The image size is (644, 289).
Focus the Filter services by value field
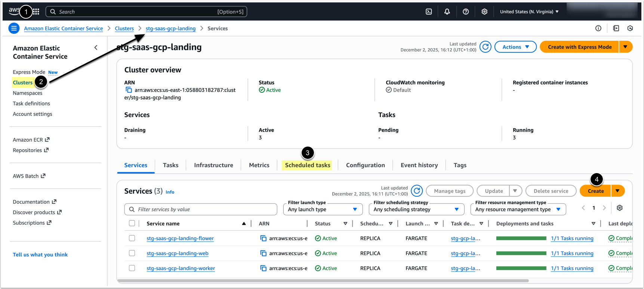coord(201,209)
